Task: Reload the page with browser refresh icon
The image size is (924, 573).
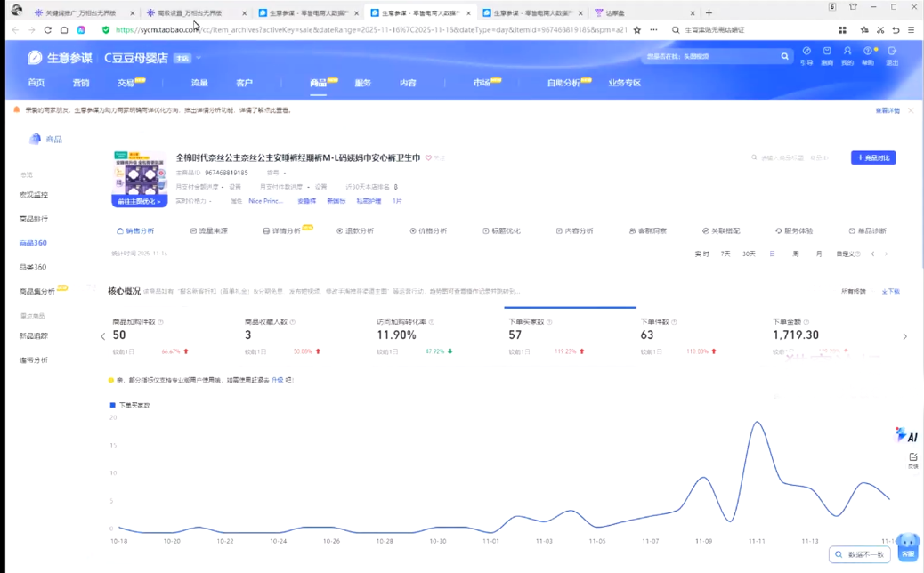Action: pyautogui.click(x=48, y=29)
